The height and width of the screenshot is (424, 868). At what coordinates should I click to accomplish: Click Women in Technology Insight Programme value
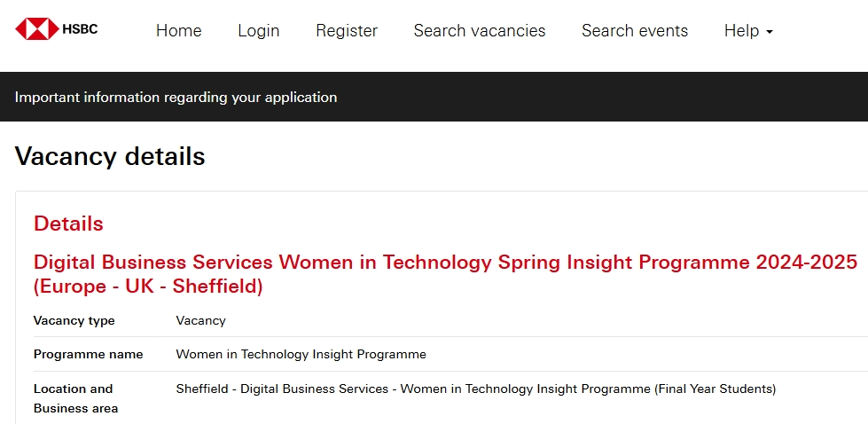[x=301, y=354]
